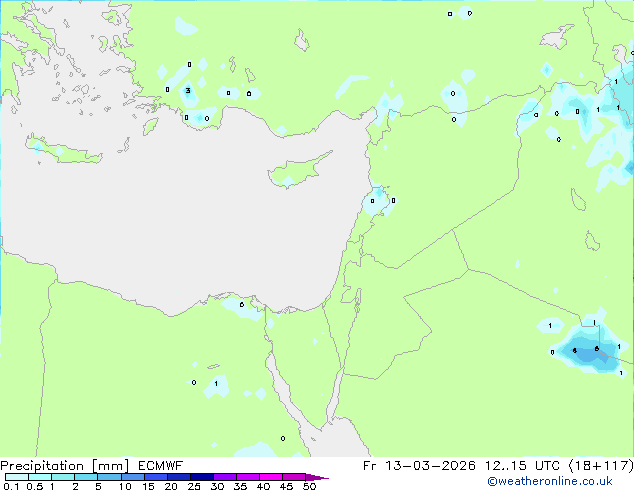Click Cyprus island on the map

(x=297, y=171)
